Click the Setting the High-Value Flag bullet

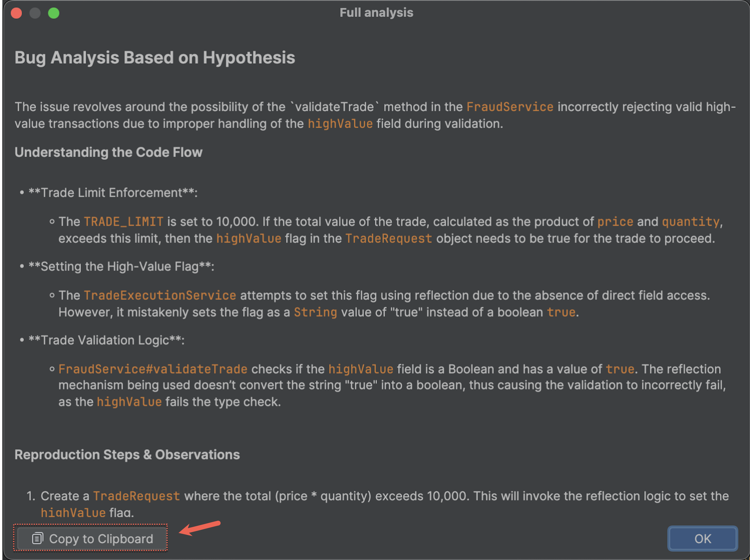tap(121, 266)
